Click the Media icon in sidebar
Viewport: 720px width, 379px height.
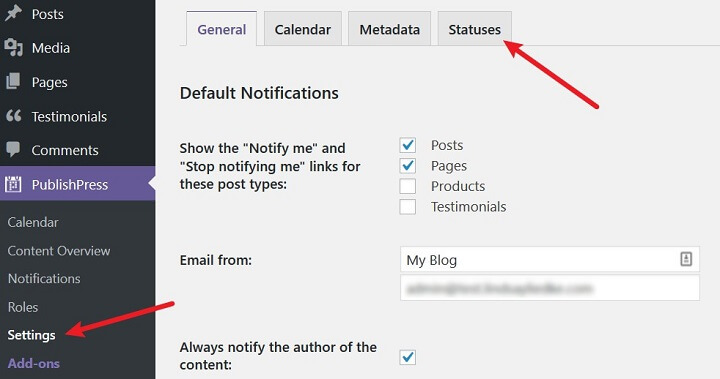[x=13, y=47]
